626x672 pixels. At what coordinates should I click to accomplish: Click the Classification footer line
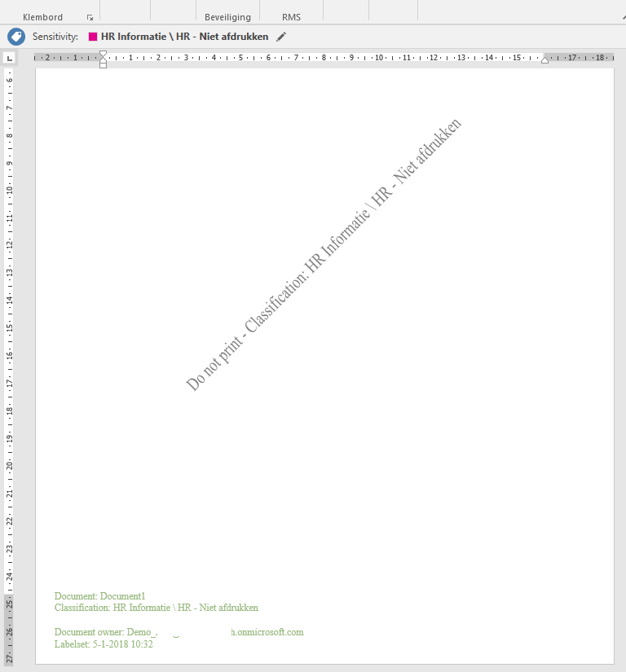[156, 608]
